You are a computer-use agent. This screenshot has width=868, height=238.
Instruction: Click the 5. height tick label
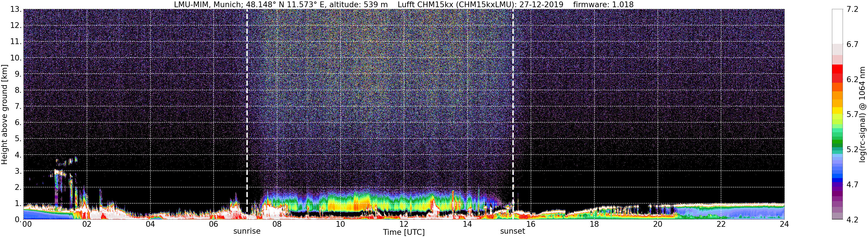pos(18,139)
